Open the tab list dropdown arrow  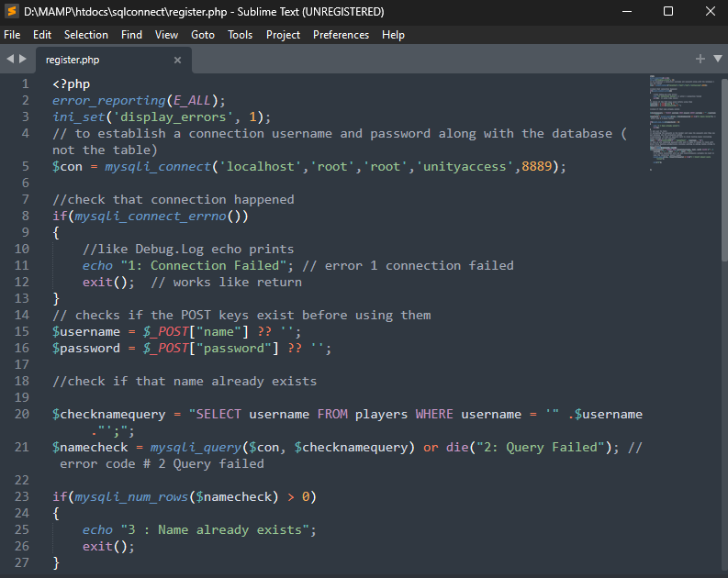[x=718, y=59]
